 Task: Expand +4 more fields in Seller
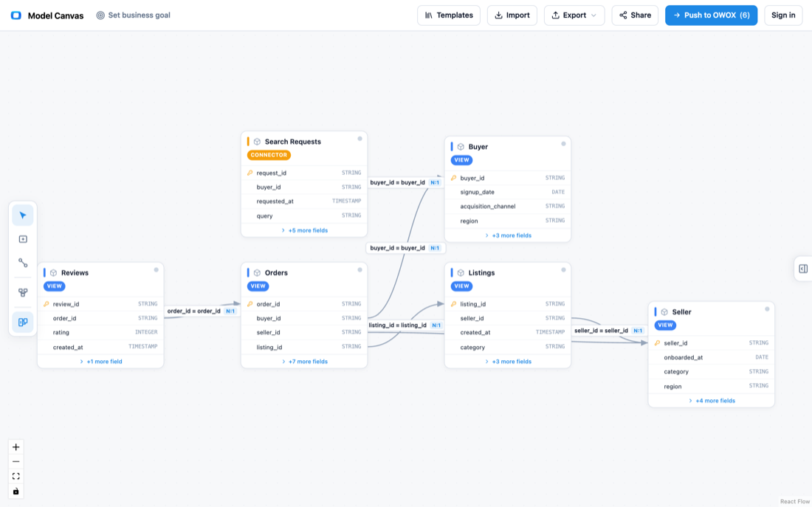coord(712,401)
